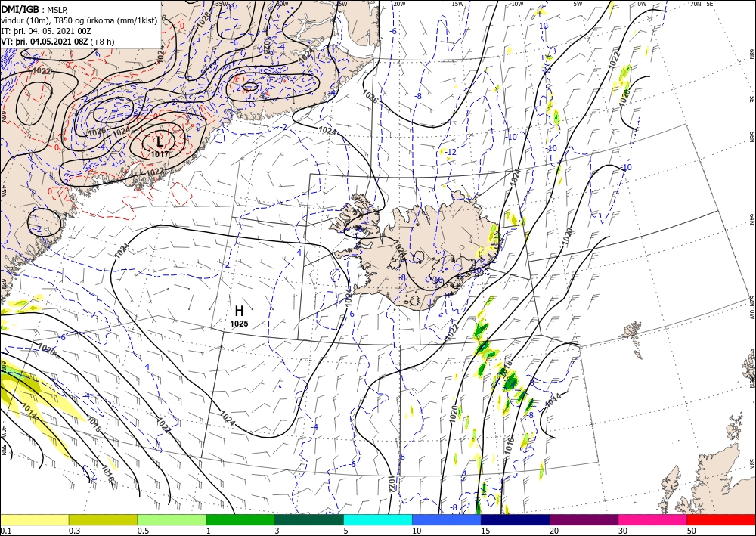This screenshot has width=756, height=536.
Task: Click the green 1–3 legend swatch
Action: [240, 519]
